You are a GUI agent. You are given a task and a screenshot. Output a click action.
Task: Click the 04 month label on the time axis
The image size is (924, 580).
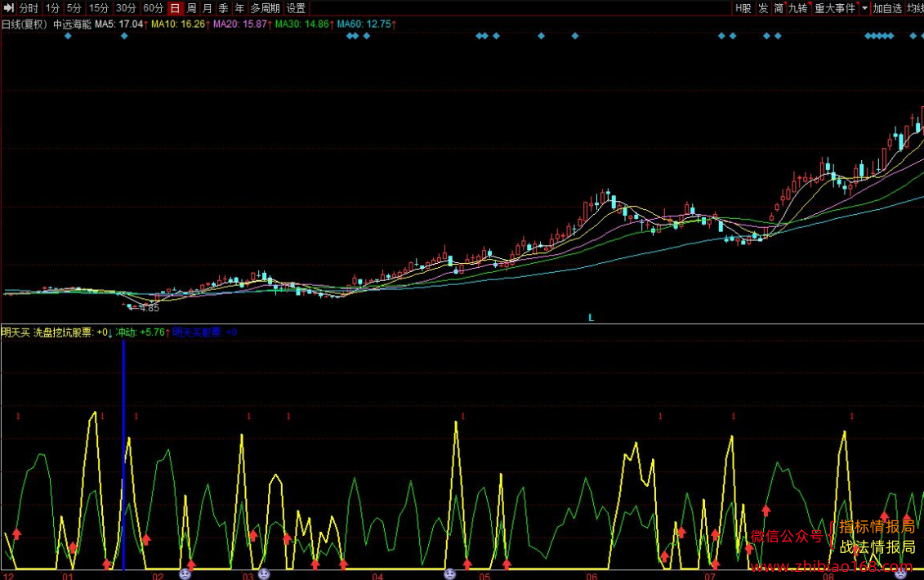(377, 576)
